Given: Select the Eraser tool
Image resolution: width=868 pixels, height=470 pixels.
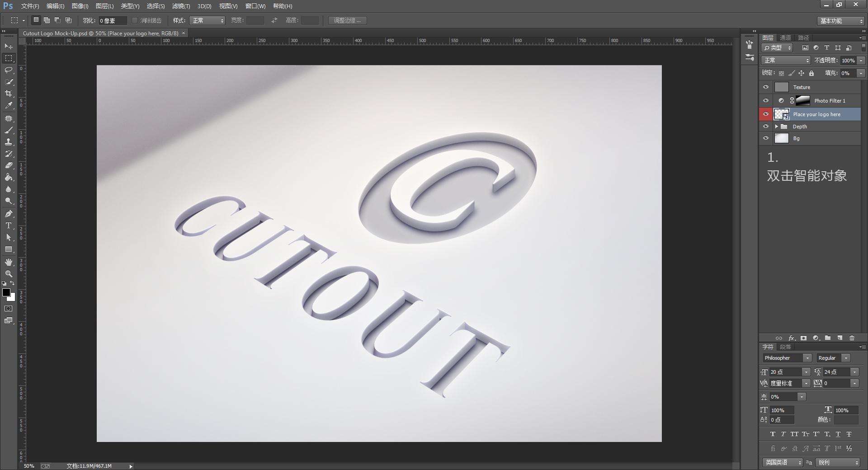Looking at the screenshot, I should click(x=9, y=165).
